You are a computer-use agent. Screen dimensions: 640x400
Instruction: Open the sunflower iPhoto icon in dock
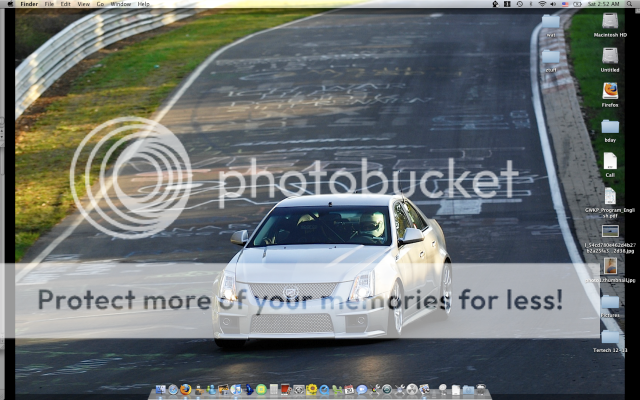311,389
